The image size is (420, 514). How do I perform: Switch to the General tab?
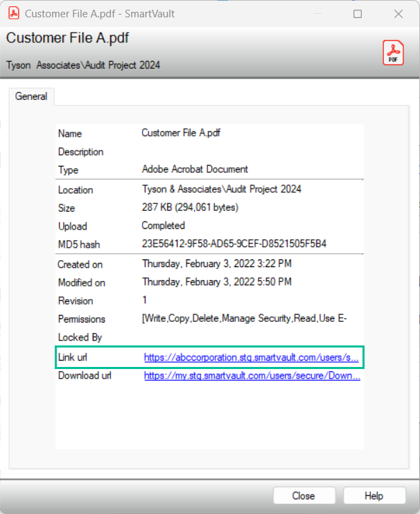tap(31, 97)
